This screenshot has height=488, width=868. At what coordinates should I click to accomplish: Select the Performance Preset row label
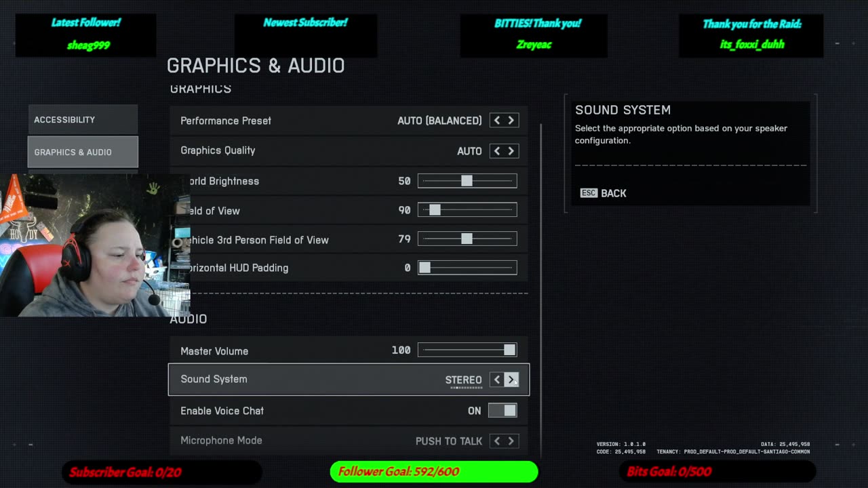click(226, 121)
